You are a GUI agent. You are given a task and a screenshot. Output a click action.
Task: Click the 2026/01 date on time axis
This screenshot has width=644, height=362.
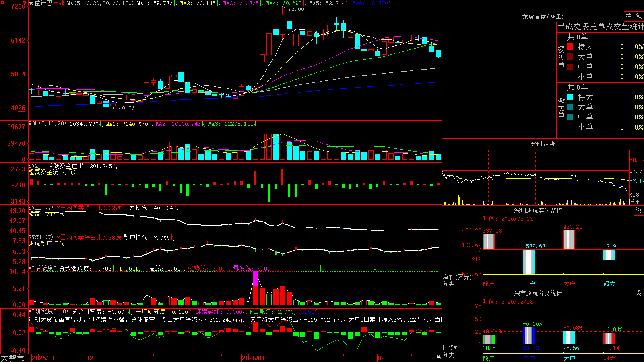click(x=253, y=358)
